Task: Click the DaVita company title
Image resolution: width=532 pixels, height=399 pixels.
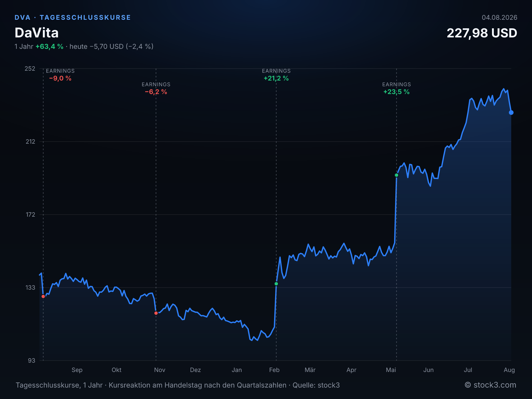Action: [x=37, y=33]
